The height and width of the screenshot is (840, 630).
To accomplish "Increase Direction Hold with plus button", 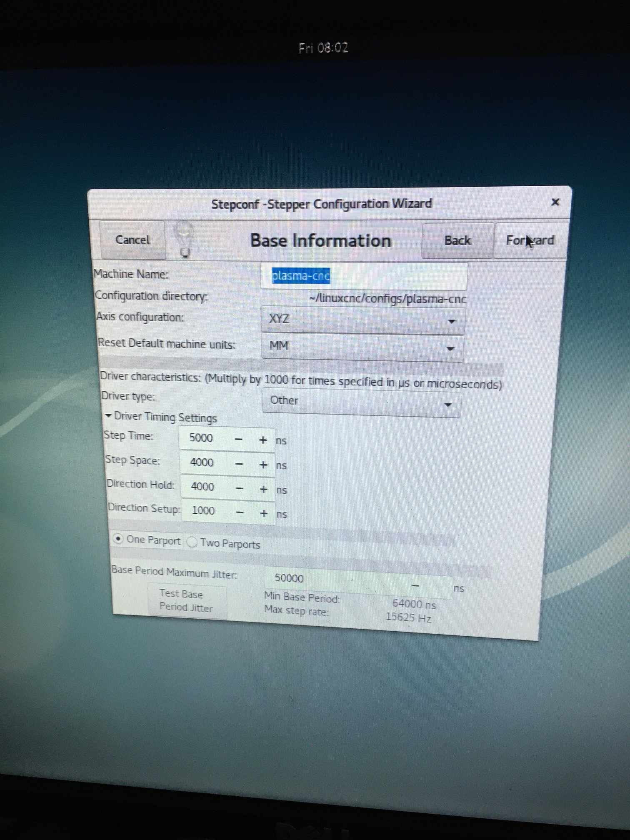I will pos(264,489).
